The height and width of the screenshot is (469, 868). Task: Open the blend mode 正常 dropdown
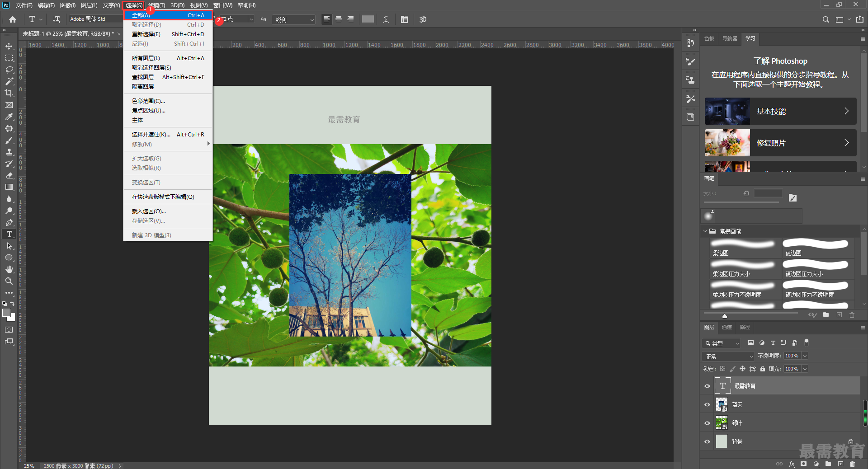pos(728,356)
